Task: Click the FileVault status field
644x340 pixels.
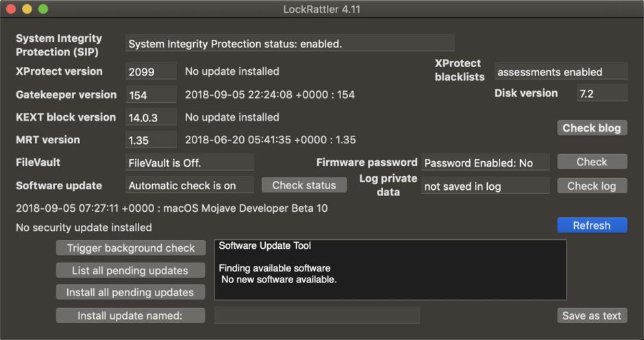Action: coord(190,163)
